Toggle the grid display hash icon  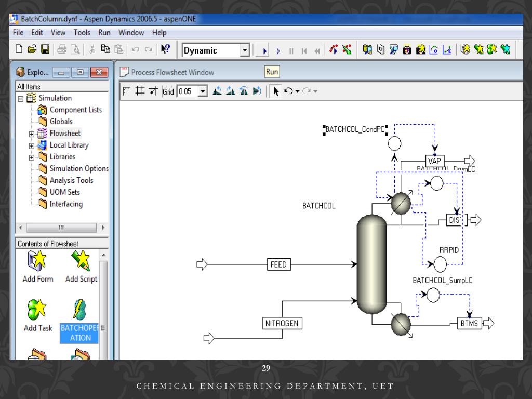[x=140, y=91]
